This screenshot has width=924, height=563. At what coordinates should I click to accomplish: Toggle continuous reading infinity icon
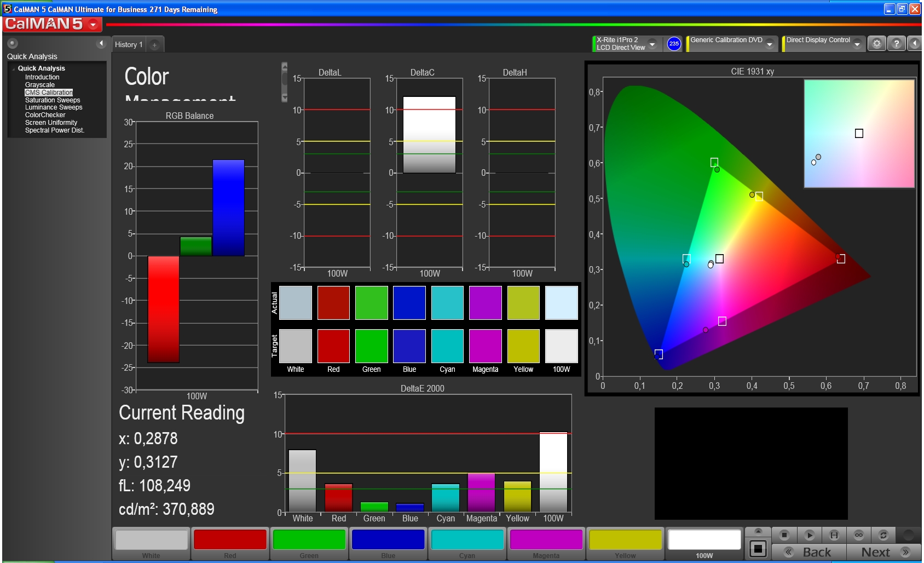859,535
